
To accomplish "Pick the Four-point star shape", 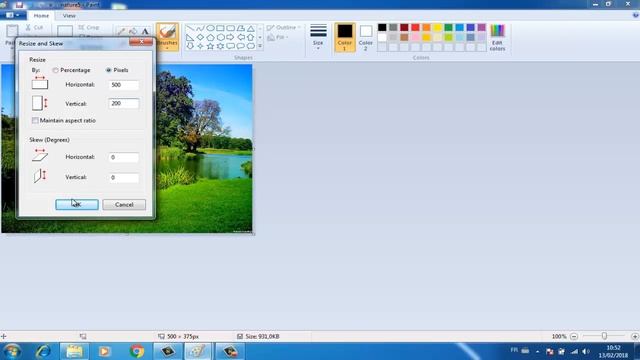I will (x=200, y=46).
